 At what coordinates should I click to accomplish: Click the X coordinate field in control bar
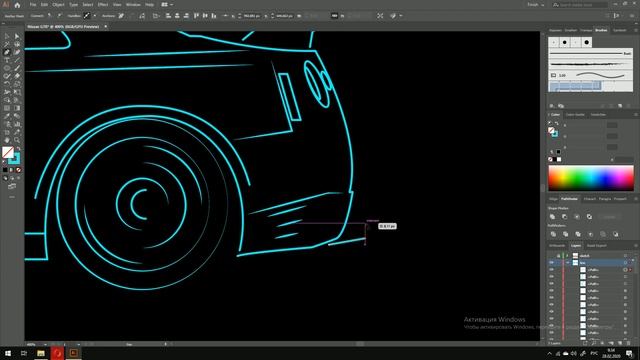click(x=252, y=16)
